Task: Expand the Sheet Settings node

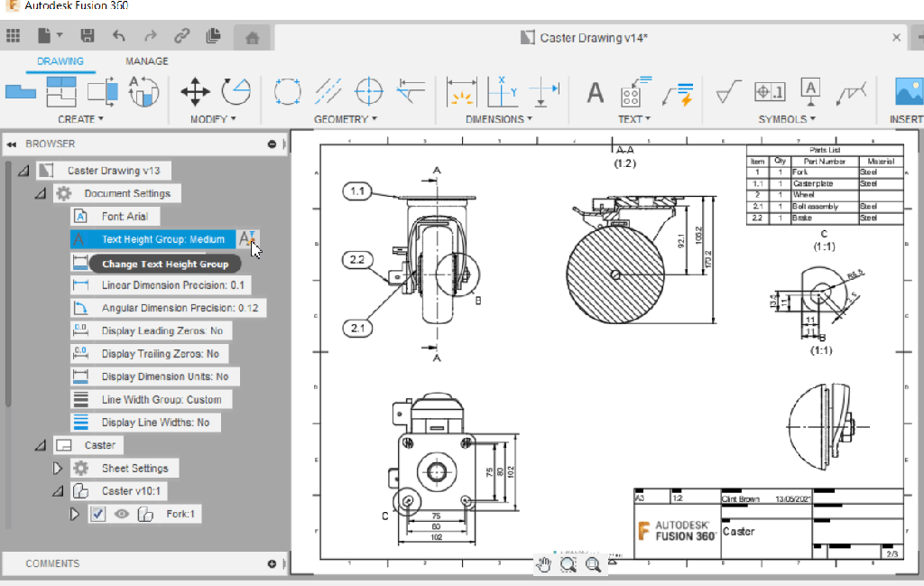Action: [x=58, y=468]
